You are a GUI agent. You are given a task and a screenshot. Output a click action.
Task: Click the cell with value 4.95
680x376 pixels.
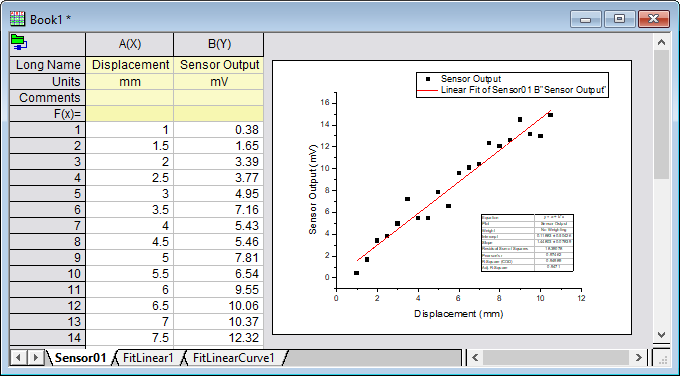[x=219, y=193]
